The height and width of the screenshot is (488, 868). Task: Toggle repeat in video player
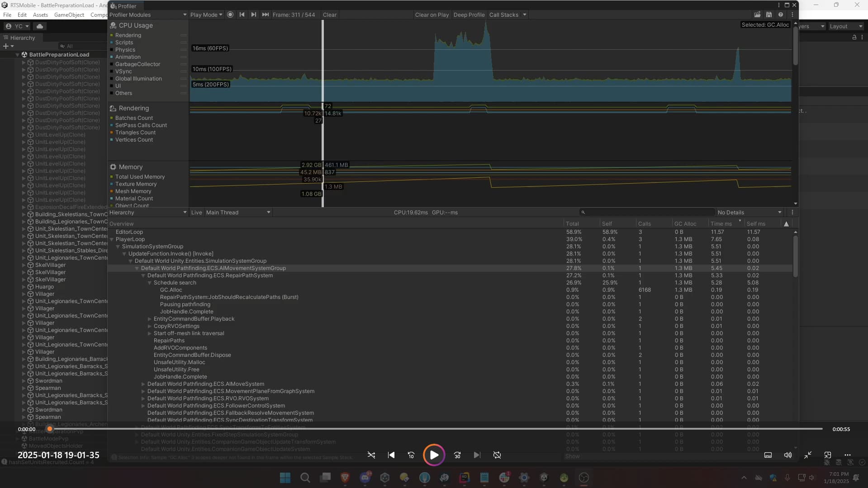point(497,455)
